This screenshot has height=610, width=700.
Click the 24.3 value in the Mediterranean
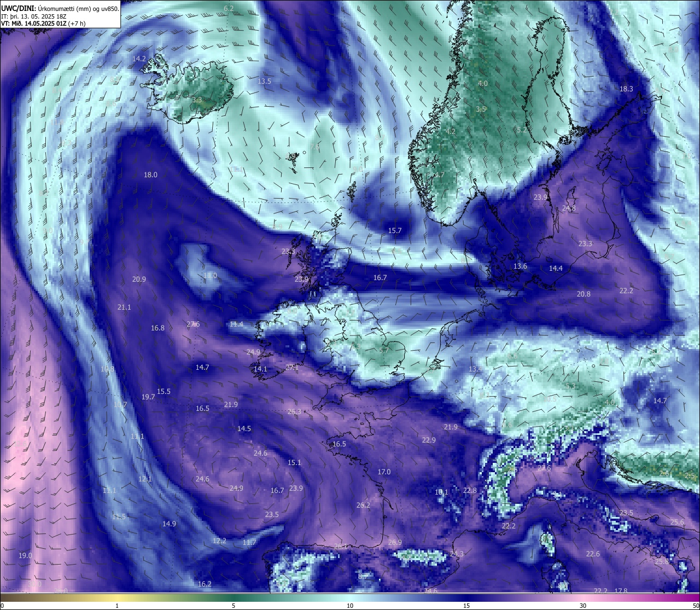[457, 554]
